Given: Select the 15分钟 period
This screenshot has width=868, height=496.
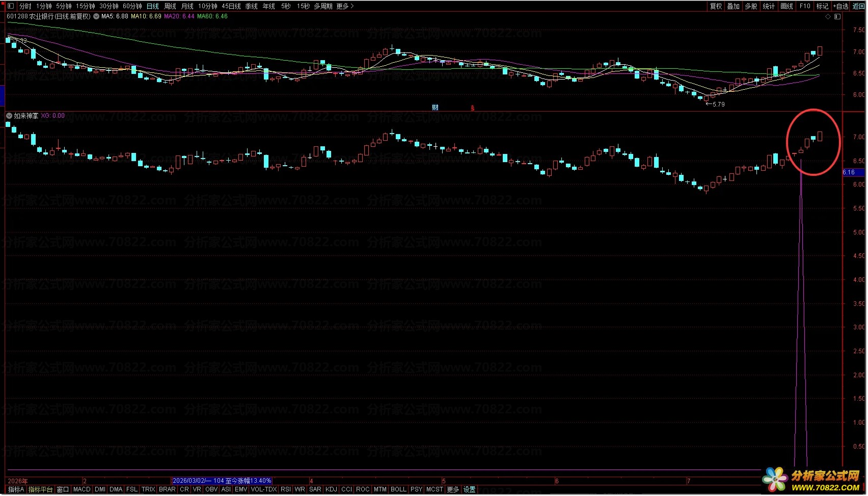Looking at the screenshot, I should point(86,6).
